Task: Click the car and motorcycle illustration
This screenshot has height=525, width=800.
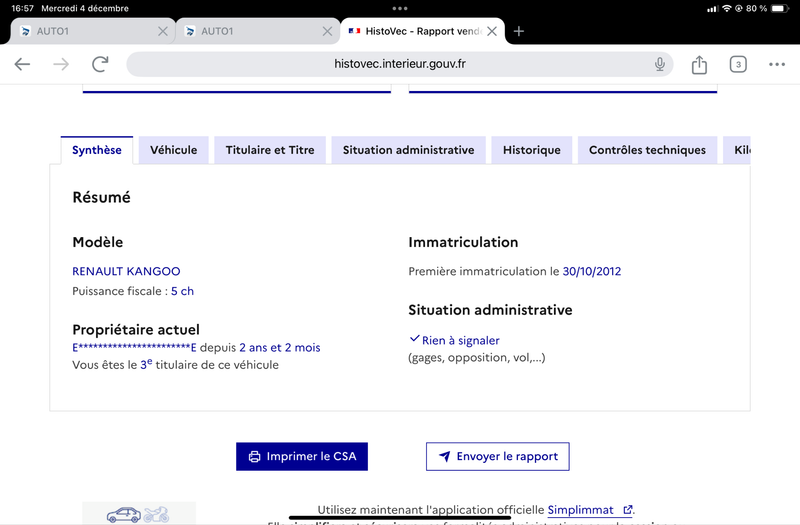Action: (x=138, y=514)
